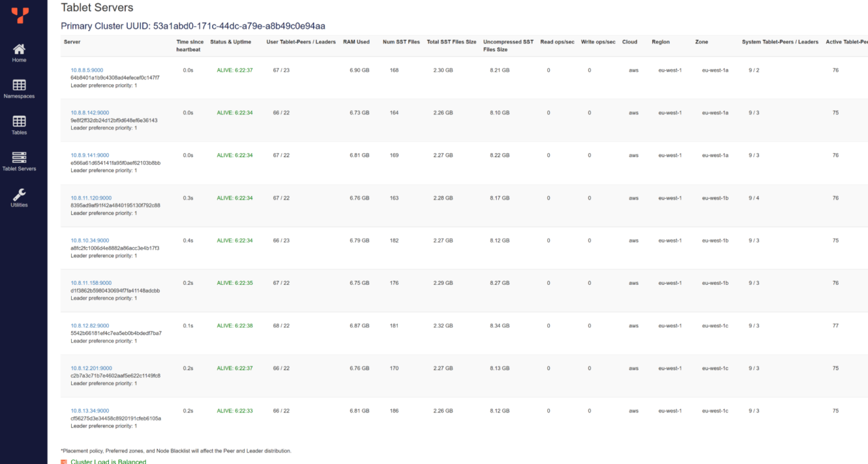Open the 10.8.13.34:9000 tablet server
The height and width of the screenshot is (464, 868).
click(x=90, y=410)
